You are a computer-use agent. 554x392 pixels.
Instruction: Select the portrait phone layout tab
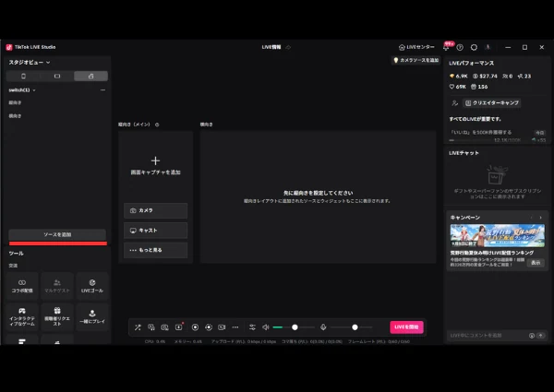(23, 77)
